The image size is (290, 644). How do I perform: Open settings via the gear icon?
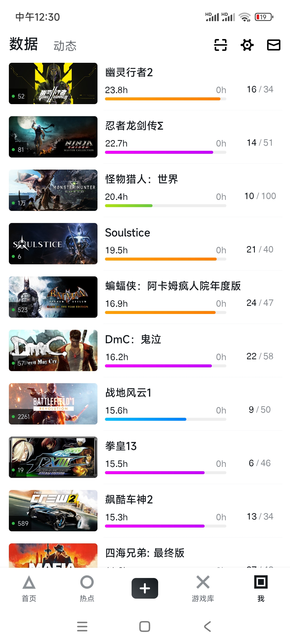pos(247,45)
